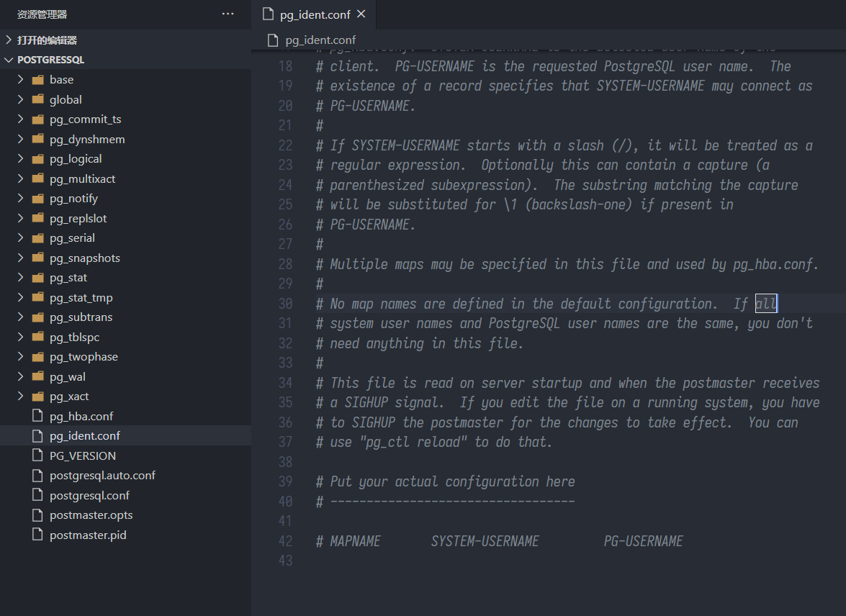
Task: Switch to the pg_ident.conf editor tab
Action: click(315, 14)
